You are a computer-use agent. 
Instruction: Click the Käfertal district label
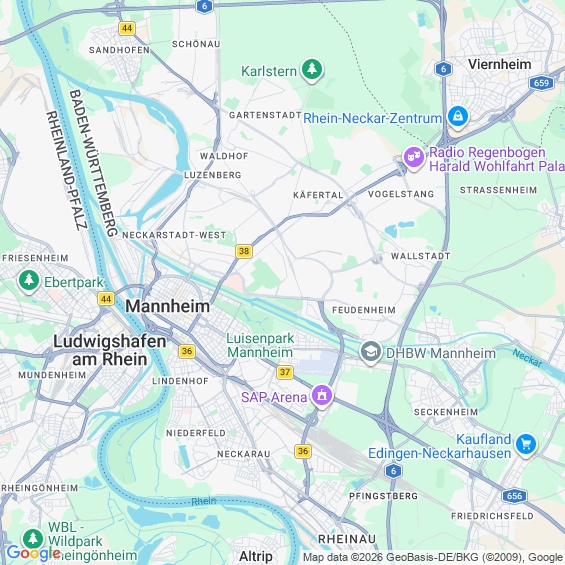(x=318, y=195)
